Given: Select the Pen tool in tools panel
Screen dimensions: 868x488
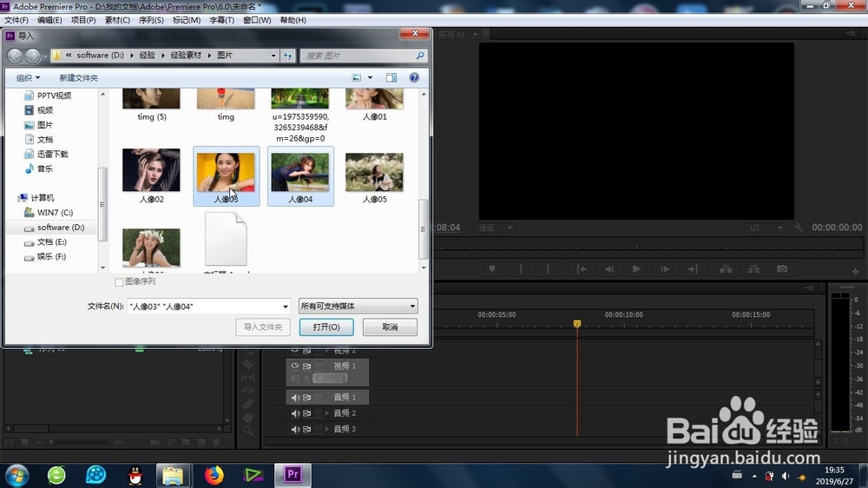Looking at the screenshot, I should point(248,404).
